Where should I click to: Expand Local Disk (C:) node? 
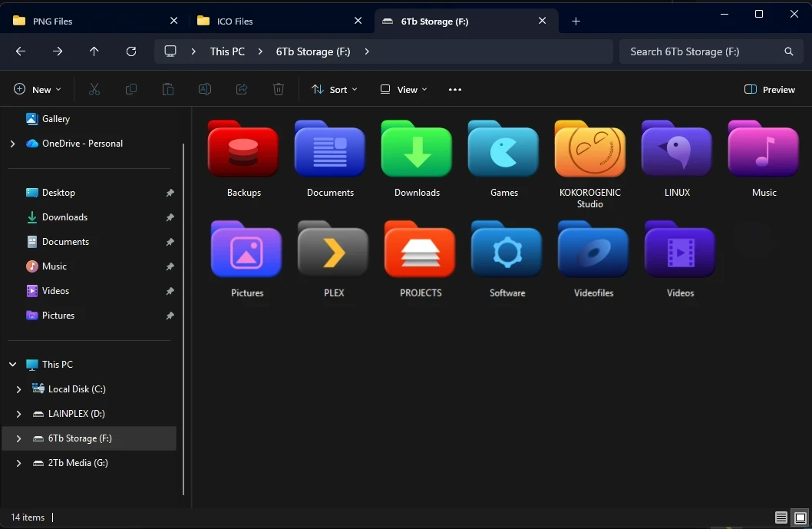coord(18,389)
